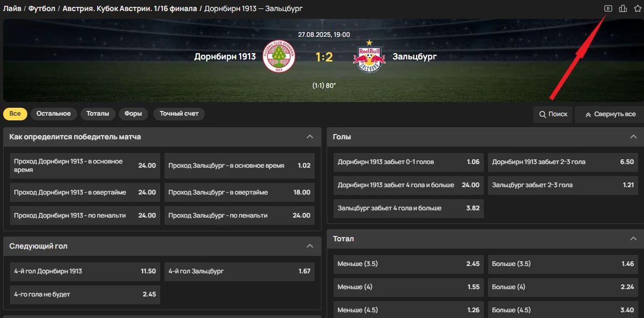The height and width of the screenshot is (318, 644).
Task: Select the Точный счет filter tab
Action: pos(179,114)
